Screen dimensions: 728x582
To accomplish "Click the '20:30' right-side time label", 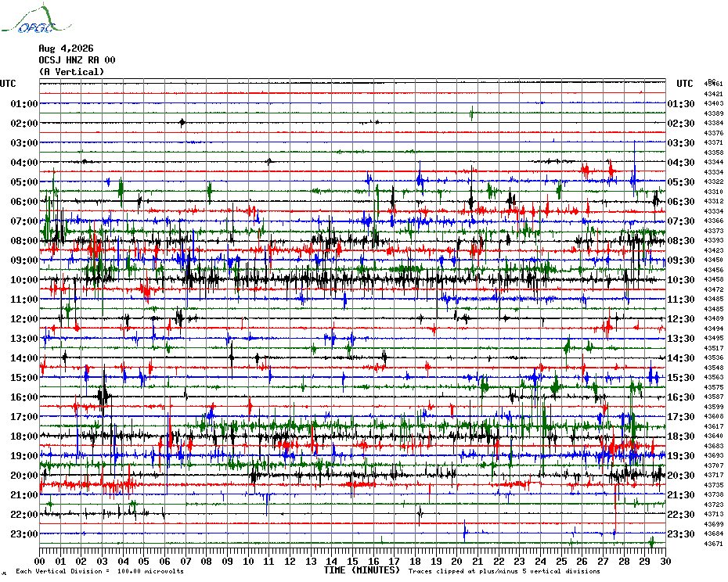I will [681, 476].
